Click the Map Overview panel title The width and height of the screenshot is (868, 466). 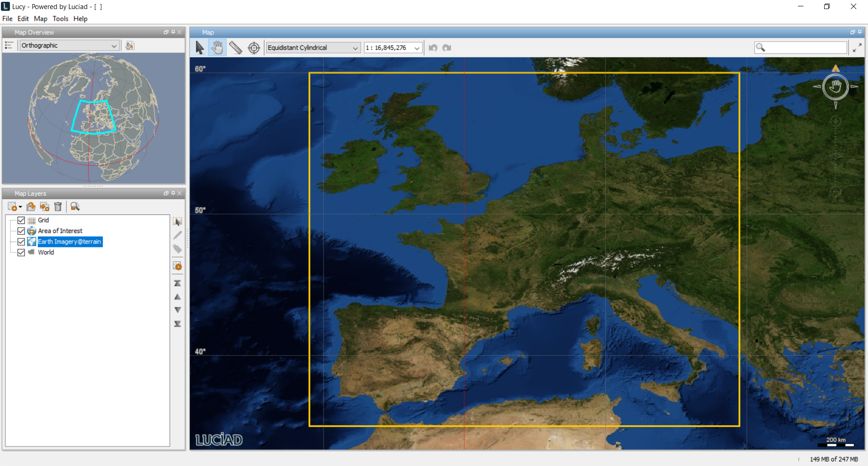pos(34,32)
